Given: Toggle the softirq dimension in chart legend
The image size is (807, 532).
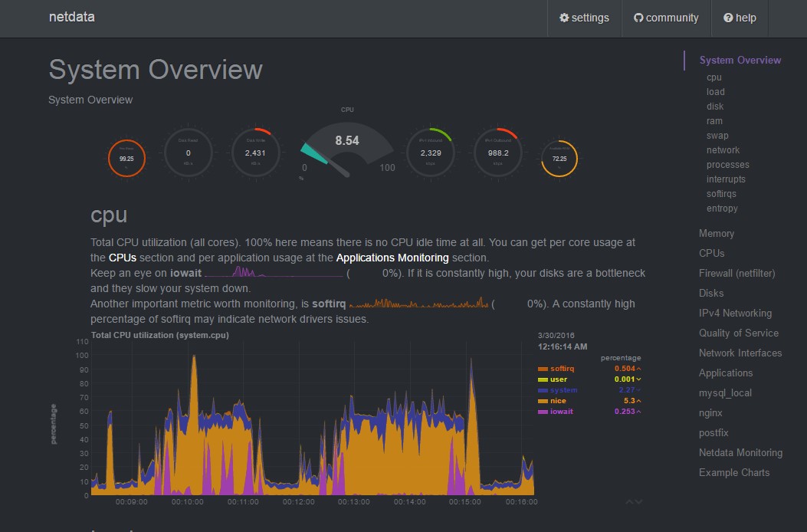Looking at the screenshot, I should (563, 369).
